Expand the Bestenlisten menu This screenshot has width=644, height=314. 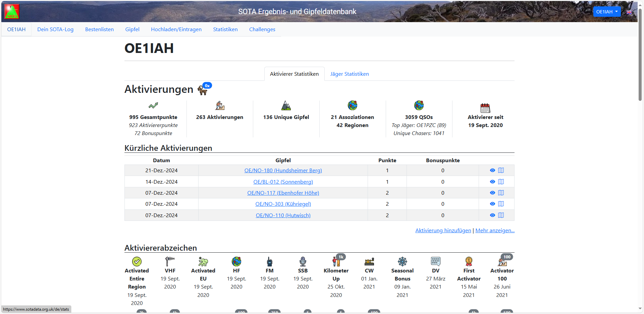click(x=99, y=29)
